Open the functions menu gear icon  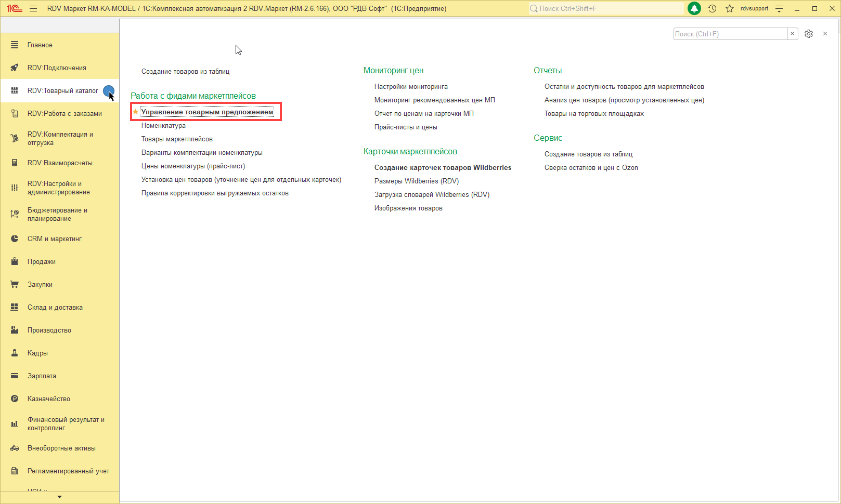(x=809, y=34)
